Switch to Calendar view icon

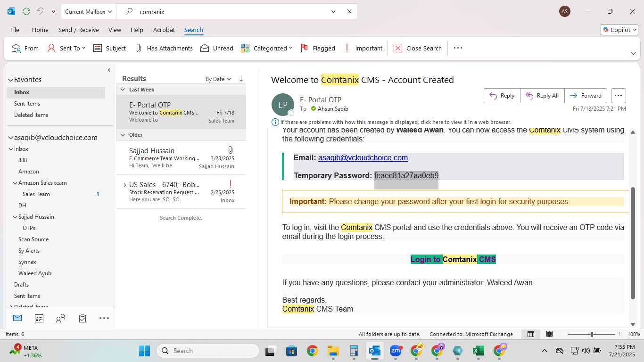pyautogui.click(x=39, y=318)
